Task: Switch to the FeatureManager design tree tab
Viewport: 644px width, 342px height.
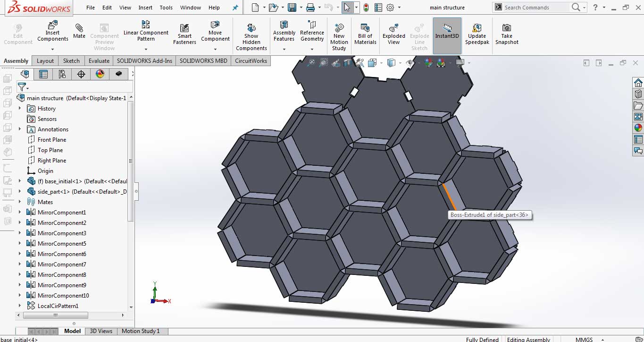Action: coord(25,74)
